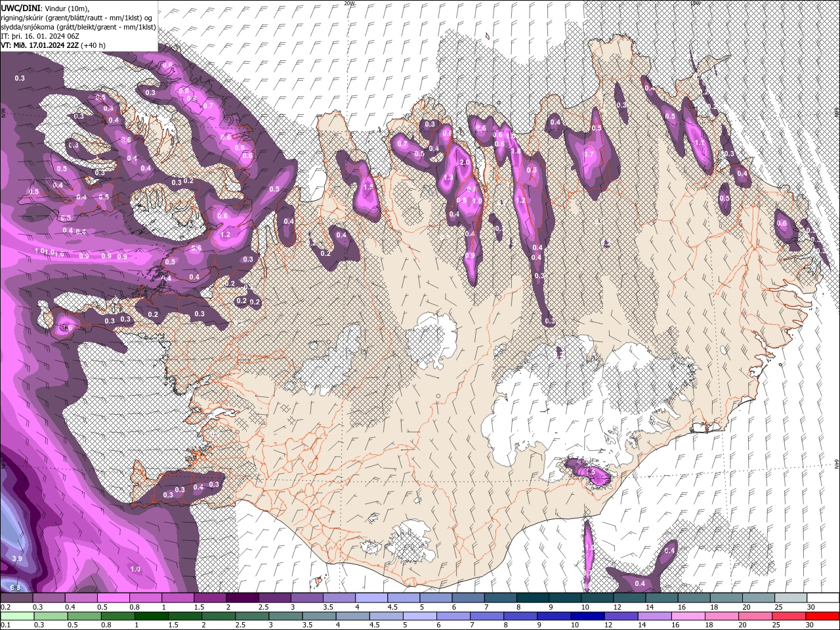Select the pale green rain swatch between 0.1 and 0.3

[x=17, y=616]
